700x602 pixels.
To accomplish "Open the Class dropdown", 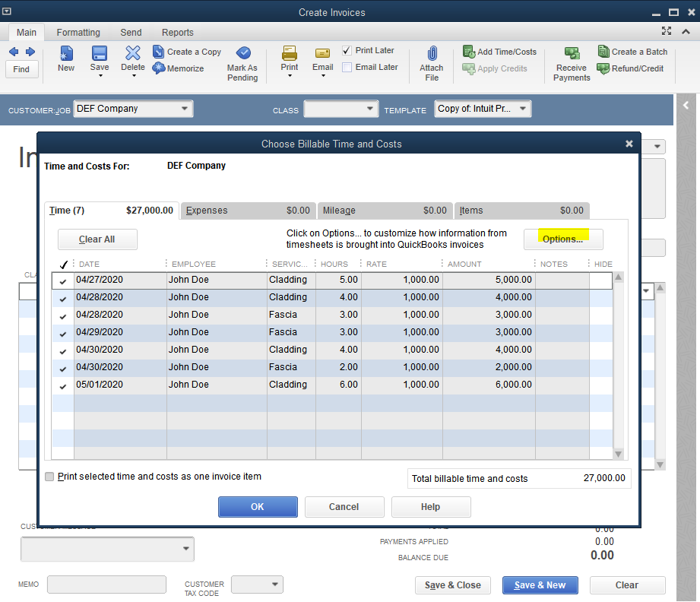I will tap(369, 109).
